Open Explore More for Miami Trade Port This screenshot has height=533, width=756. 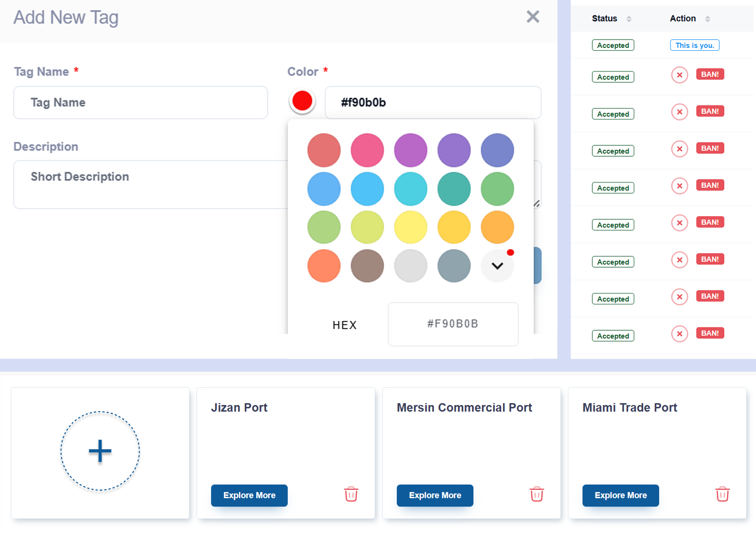tap(620, 495)
